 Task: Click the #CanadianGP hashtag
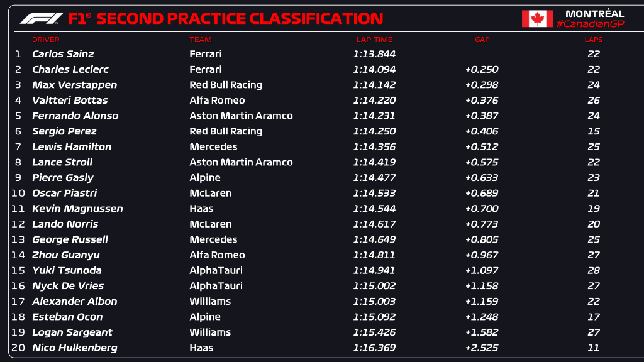coord(590,24)
